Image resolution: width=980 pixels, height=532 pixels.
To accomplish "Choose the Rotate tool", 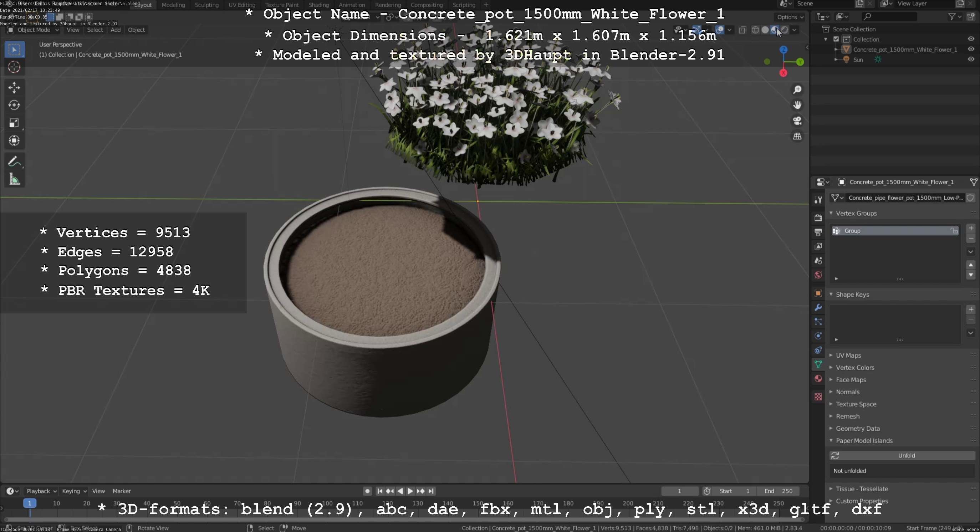I will (x=15, y=105).
